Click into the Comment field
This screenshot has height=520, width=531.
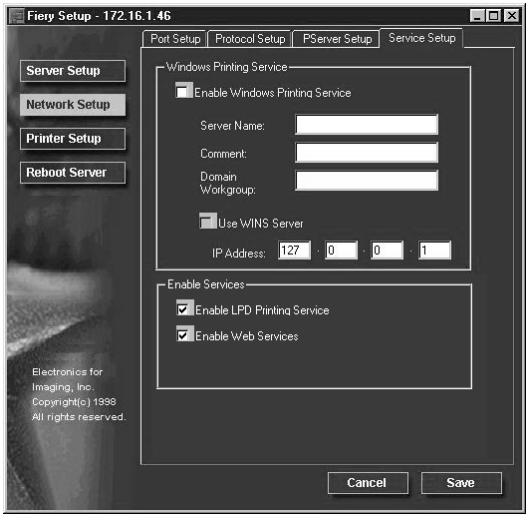366,153
